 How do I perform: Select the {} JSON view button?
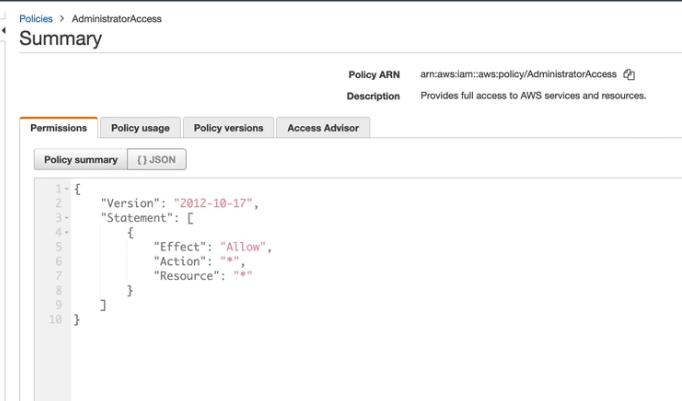(157, 160)
